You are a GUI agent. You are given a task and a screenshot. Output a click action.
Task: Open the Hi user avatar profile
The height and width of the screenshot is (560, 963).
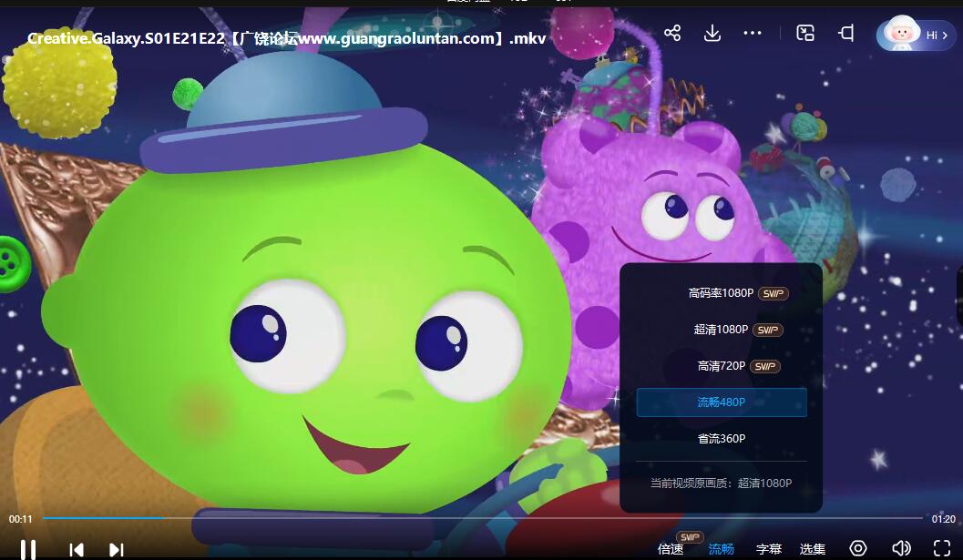[x=916, y=35]
